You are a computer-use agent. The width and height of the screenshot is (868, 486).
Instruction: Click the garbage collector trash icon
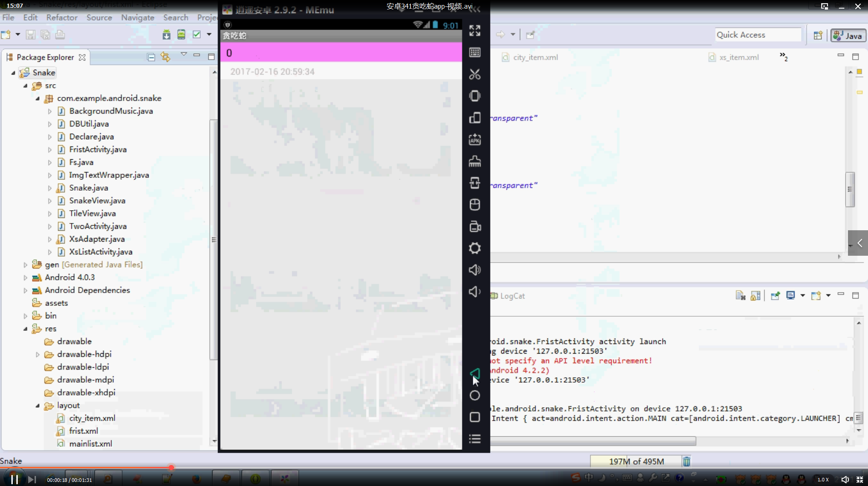click(686, 461)
